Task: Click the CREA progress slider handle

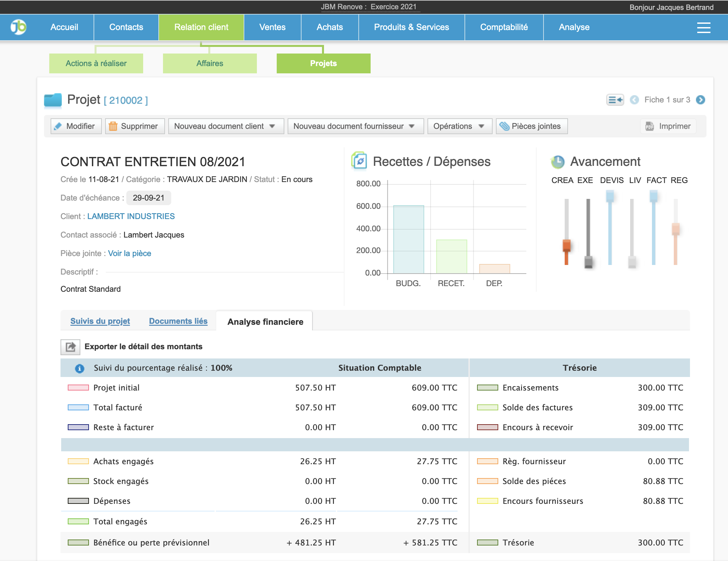Action: click(566, 246)
